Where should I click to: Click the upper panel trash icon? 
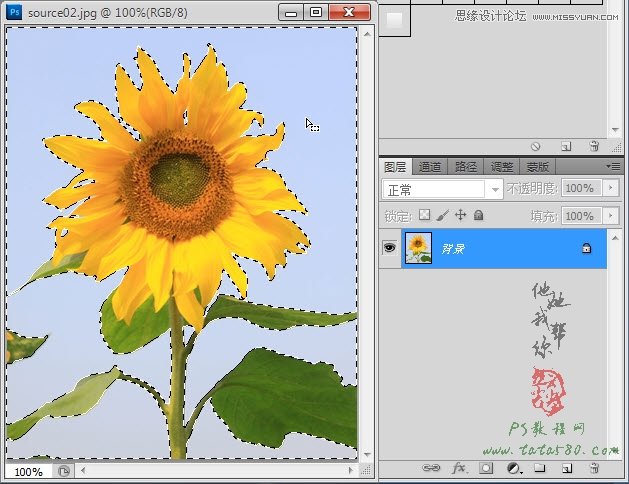(594, 146)
